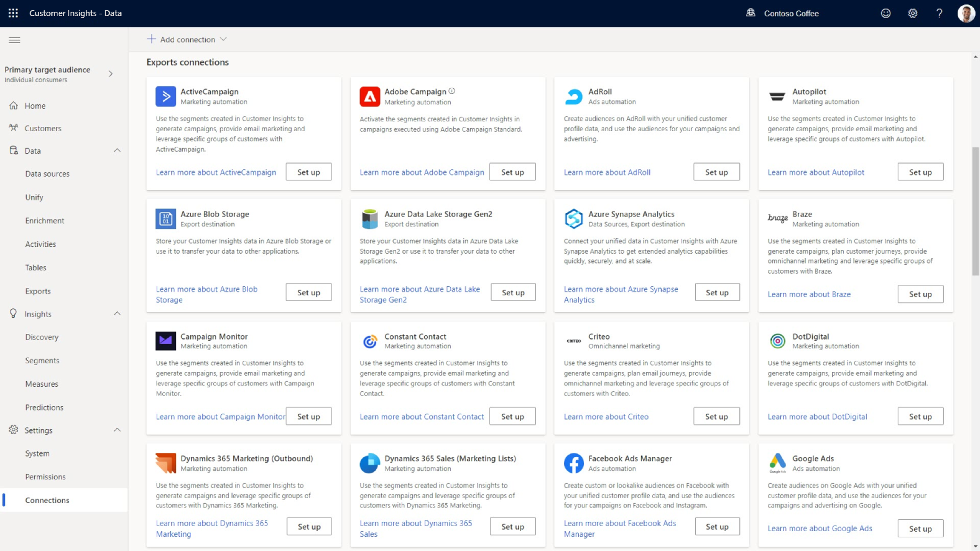Click the Azure Synapse Analytics icon

pos(573,218)
